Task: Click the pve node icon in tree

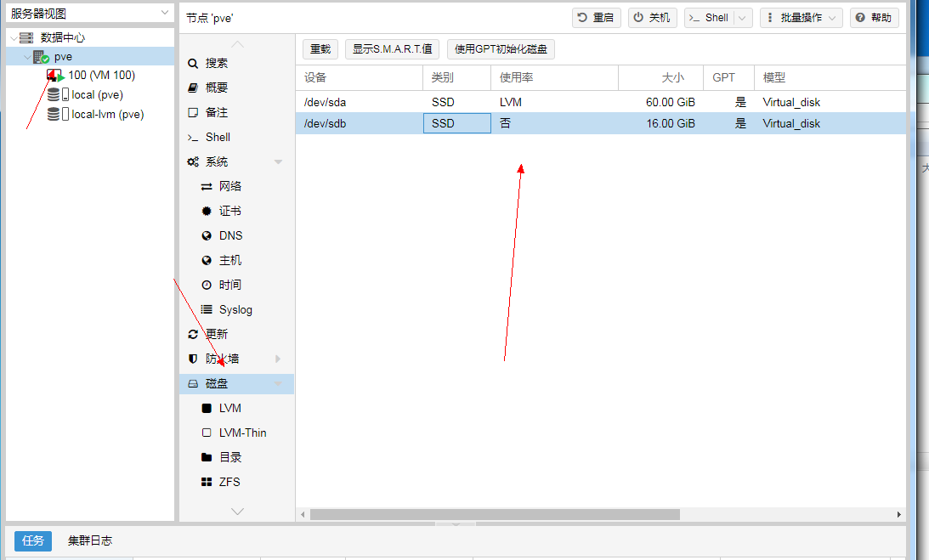Action: click(41, 57)
